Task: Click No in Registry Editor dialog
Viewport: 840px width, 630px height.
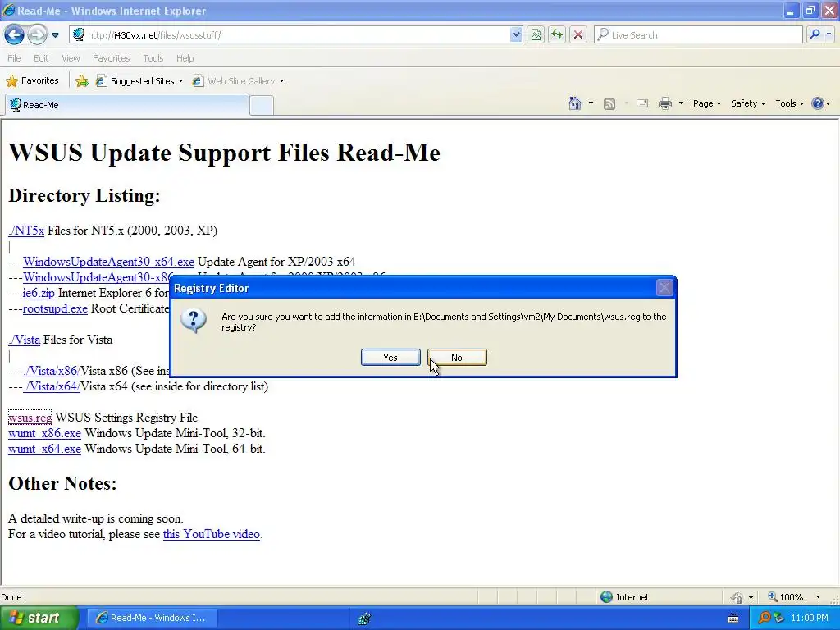Action: (x=457, y=358)
